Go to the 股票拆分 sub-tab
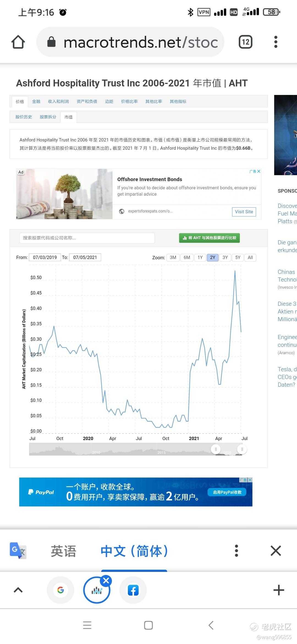Image resolution: width=297 pixels, height=644 pixels. click(48, 117)
